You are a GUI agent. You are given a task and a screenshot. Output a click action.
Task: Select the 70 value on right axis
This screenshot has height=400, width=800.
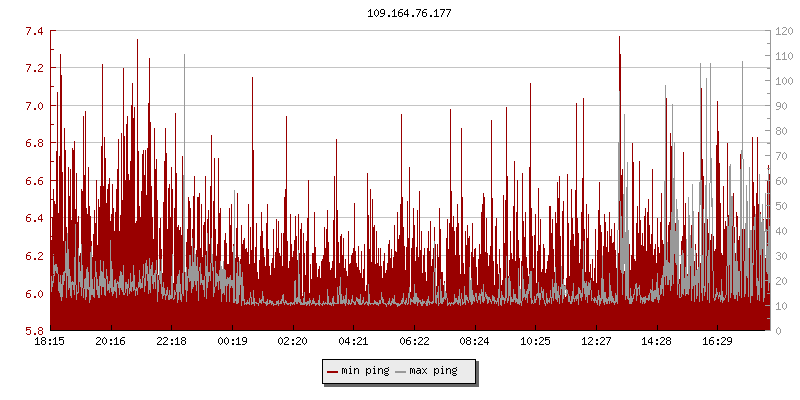tap(782, 156)
